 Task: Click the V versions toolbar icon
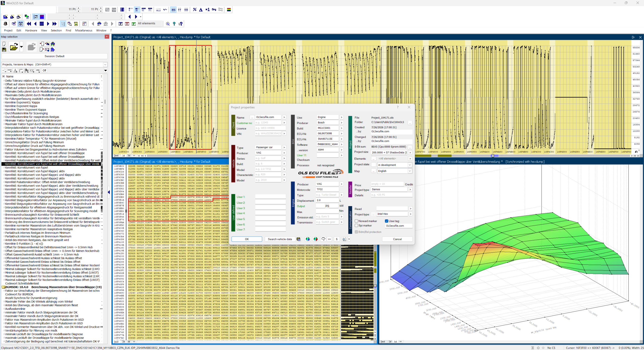(127, 24)
